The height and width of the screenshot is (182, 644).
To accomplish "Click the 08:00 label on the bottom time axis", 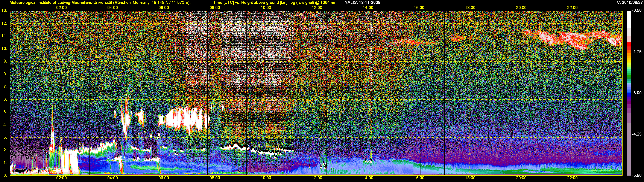I will [215, 178].
